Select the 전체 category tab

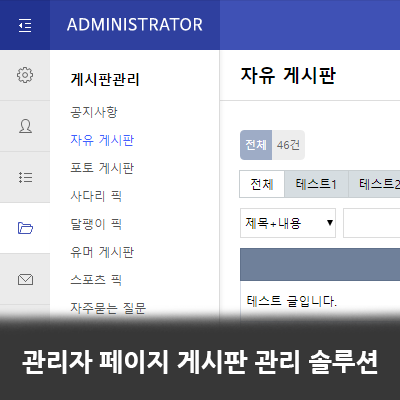click(262, 184)
